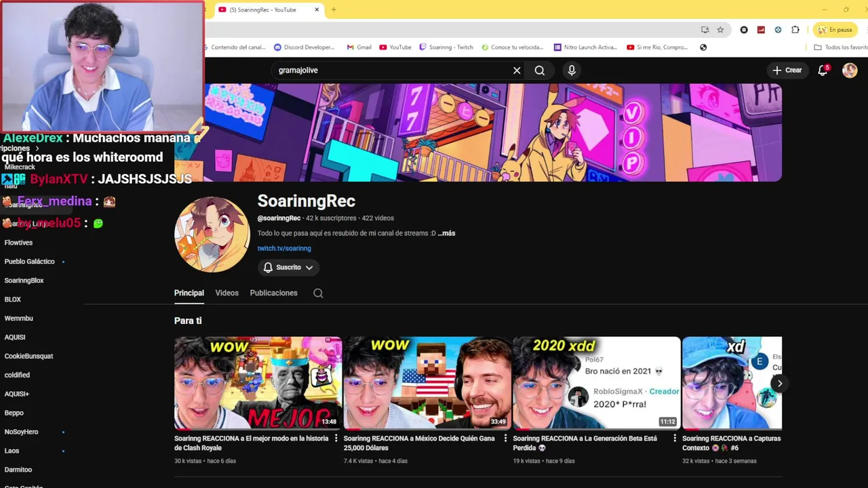Bookmark this page with the star icon
Viewport: 868px width, 488px height.
point(720,30)
